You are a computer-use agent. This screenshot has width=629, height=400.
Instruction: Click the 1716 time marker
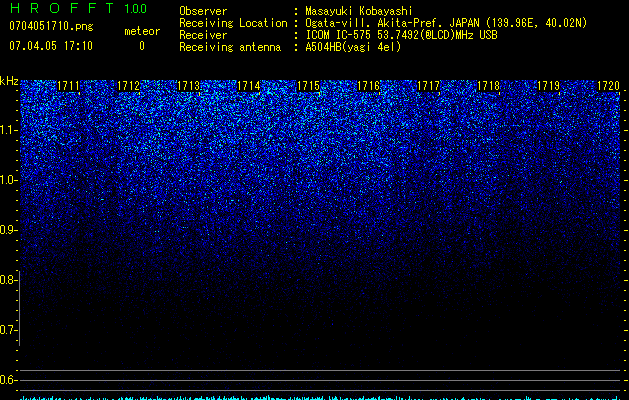coord(369,86)
